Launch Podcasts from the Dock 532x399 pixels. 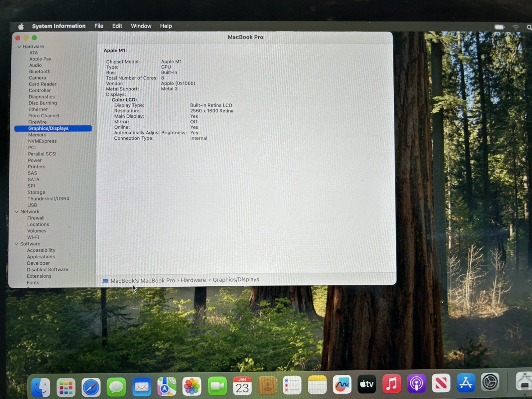point(416,383)
